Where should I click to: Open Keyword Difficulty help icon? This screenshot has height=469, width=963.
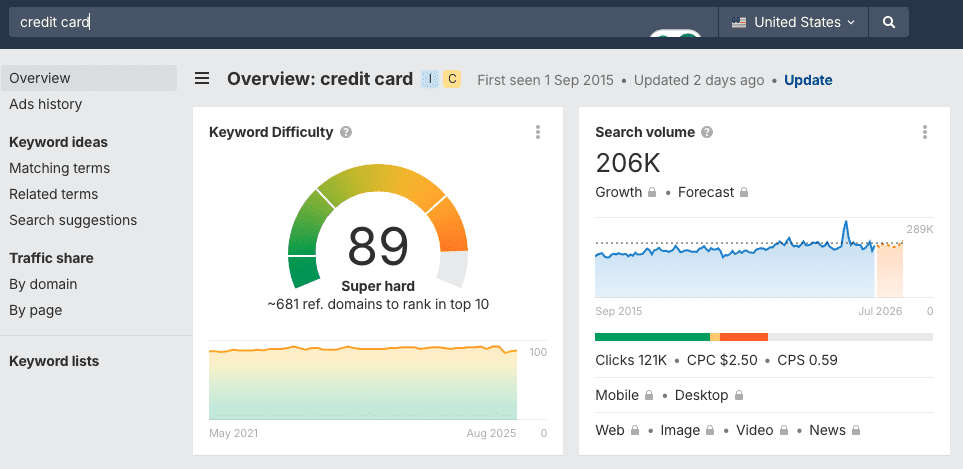(x=346, y=132)
